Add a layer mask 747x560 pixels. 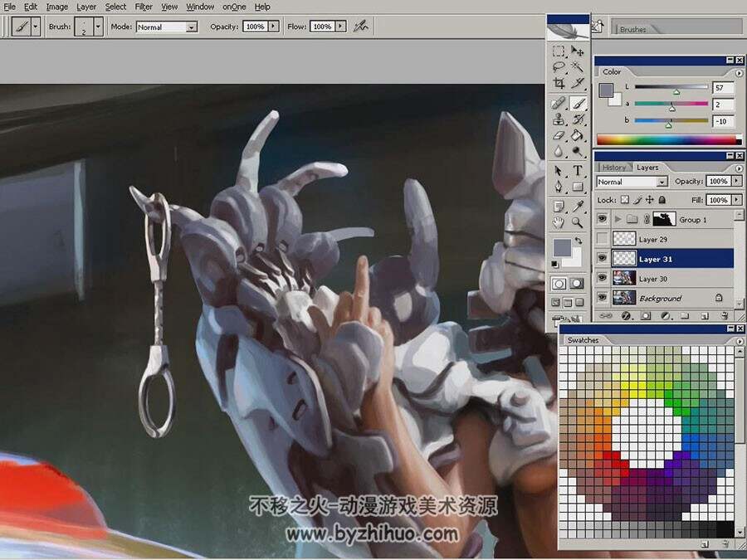coord(646,316)
